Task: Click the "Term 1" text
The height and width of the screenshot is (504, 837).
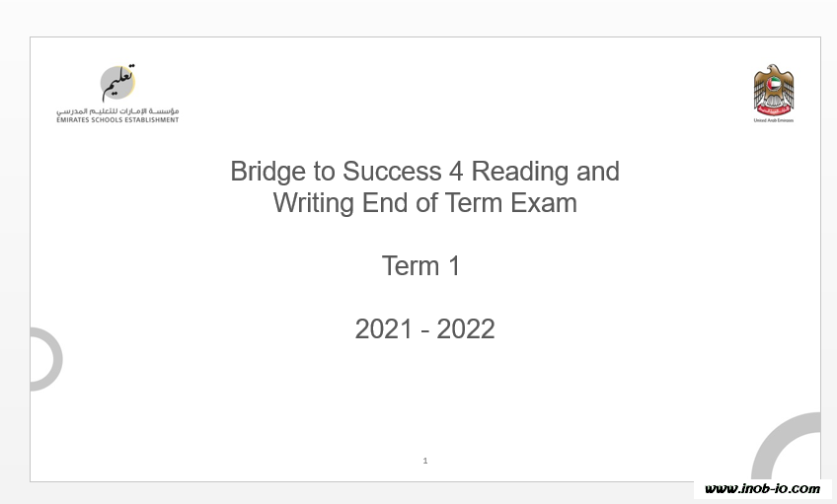Action: point(421,266)
